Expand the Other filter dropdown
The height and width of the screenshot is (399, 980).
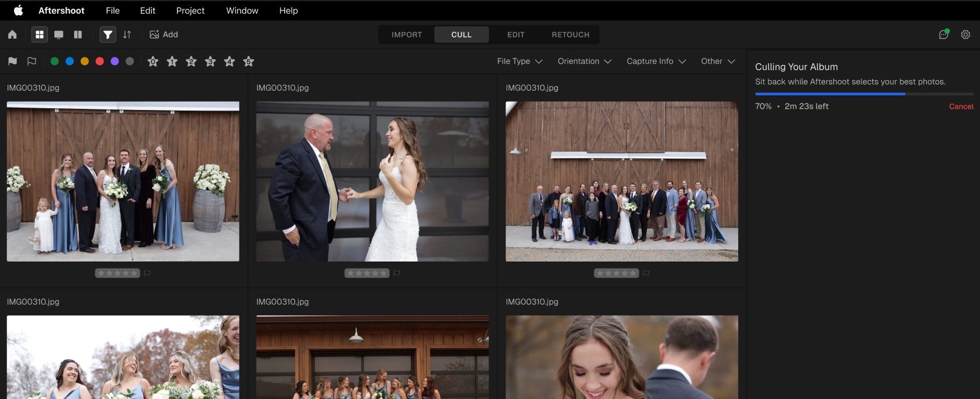click(718, 61)
